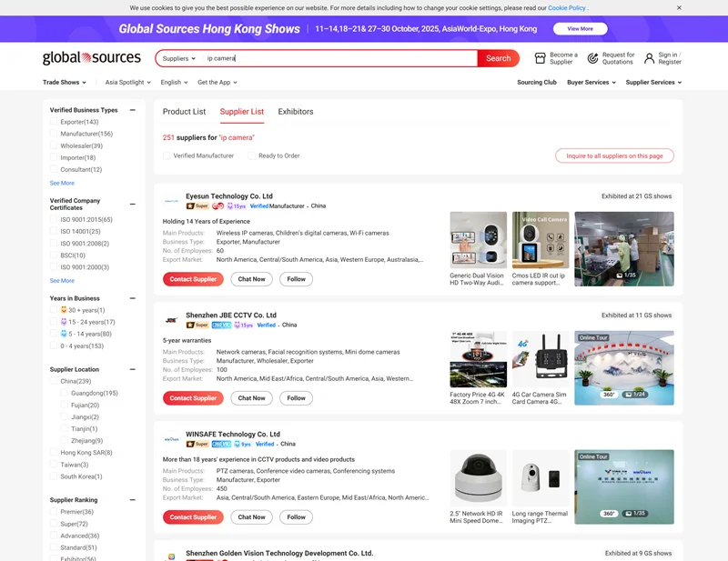Switch to the Exhibitors tab
Image resolution: width=728 pixels, height=561 pixels.
click(x=296, y=112)
